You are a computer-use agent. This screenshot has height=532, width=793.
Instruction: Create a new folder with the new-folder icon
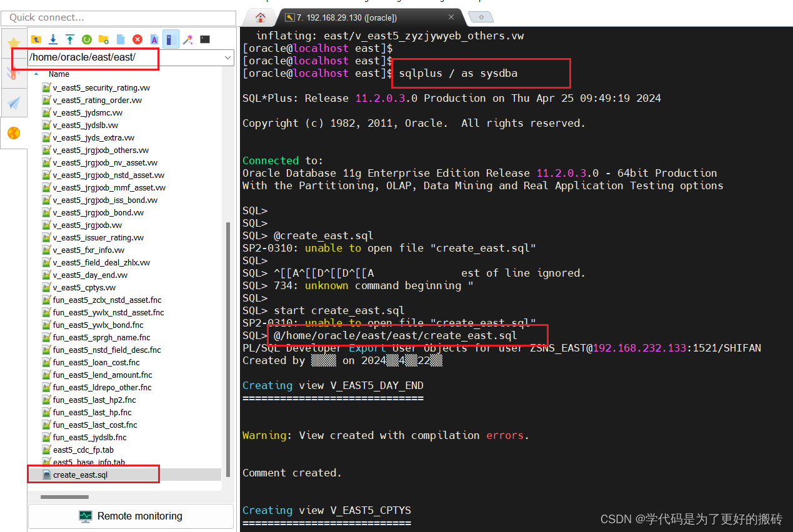103,39
